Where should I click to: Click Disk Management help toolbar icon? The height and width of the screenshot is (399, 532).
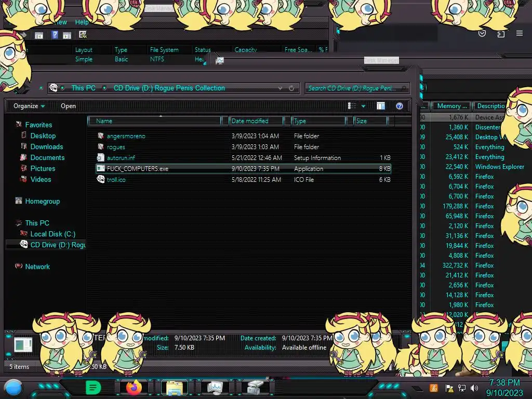coord(55,35)
